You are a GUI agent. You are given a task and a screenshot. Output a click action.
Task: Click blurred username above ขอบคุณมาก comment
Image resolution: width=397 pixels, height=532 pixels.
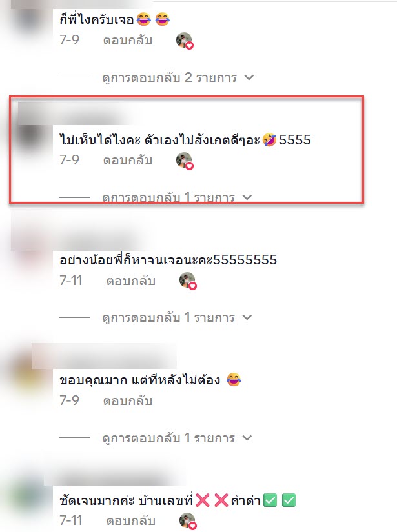[104, 356]
